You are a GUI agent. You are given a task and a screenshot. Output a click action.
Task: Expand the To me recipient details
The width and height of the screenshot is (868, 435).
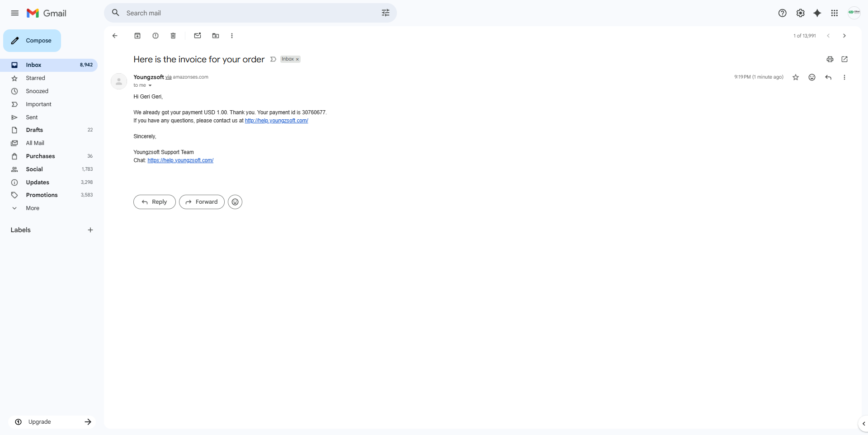pos(151,85)
